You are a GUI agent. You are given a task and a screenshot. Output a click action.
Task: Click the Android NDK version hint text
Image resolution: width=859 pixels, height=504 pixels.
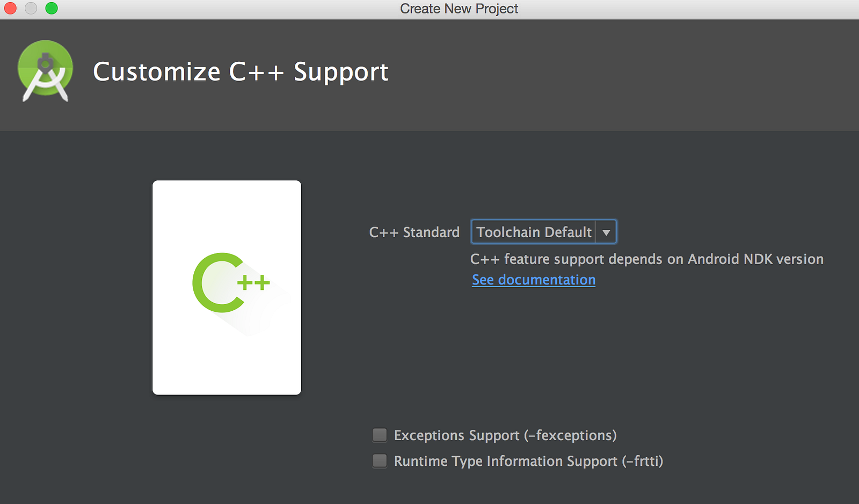point(647,259)
